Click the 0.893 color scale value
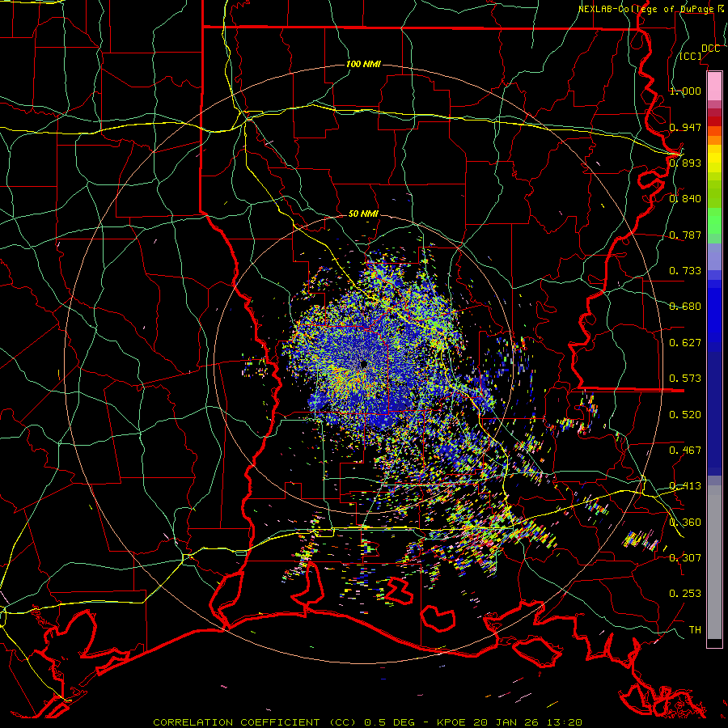 pos(685,163)
